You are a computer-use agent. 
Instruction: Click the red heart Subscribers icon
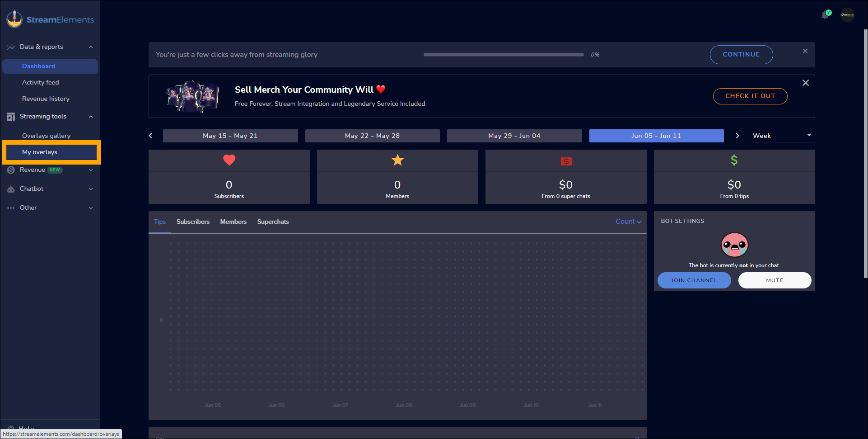[x=229, y=160]
